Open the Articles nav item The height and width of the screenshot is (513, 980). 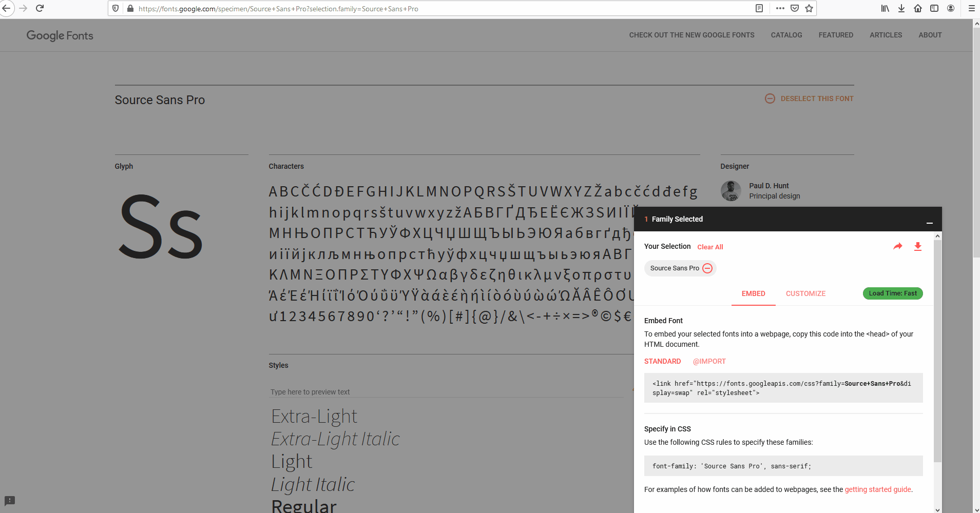pos(886,35)
